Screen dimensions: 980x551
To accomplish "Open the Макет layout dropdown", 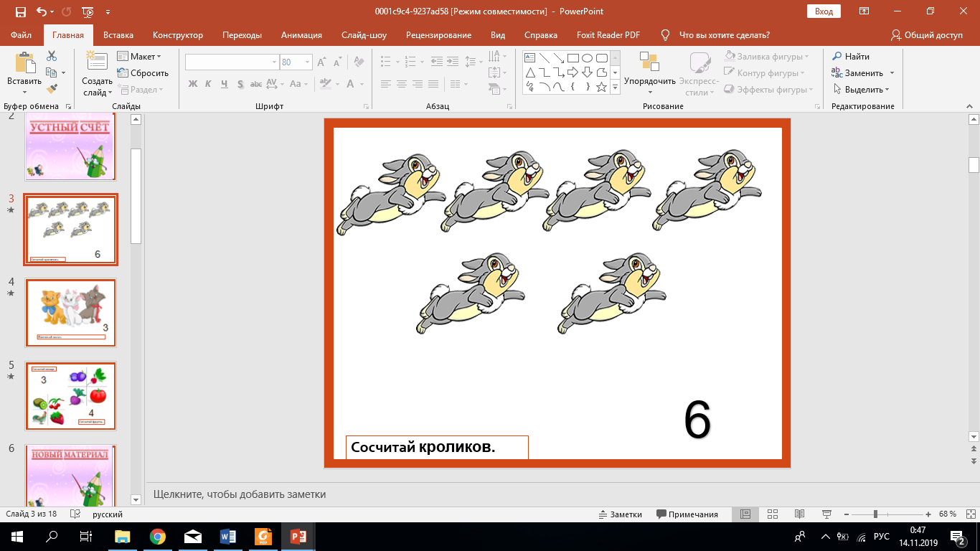I will tap(140, 57).
